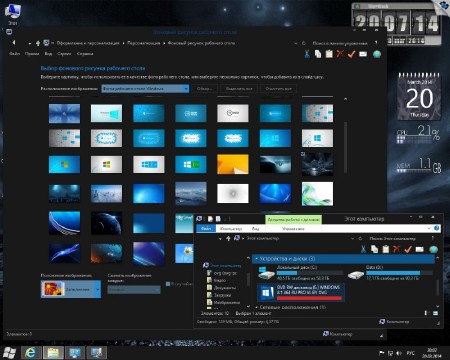Image resolution: width=450 pixels, height=360 pixels.
Task: Open the picture position dropdown with flower preview
Action: pyautogui.click(x=71, y=289)
